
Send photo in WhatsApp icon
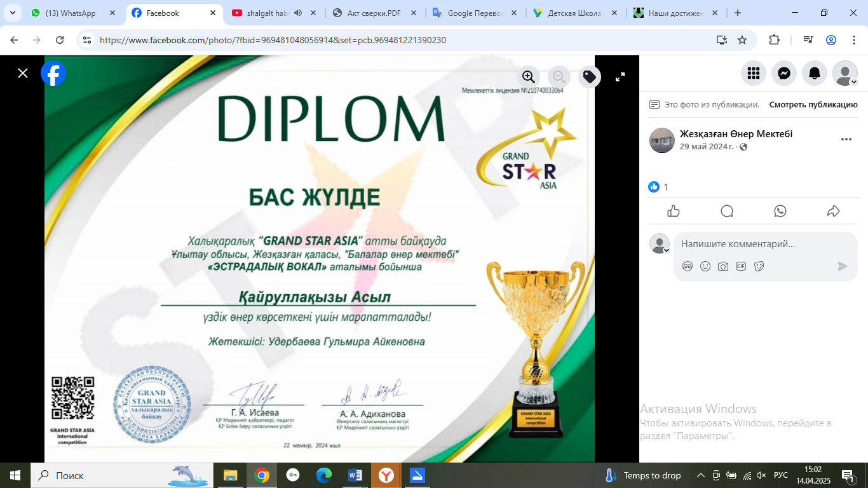click(780, 212)
